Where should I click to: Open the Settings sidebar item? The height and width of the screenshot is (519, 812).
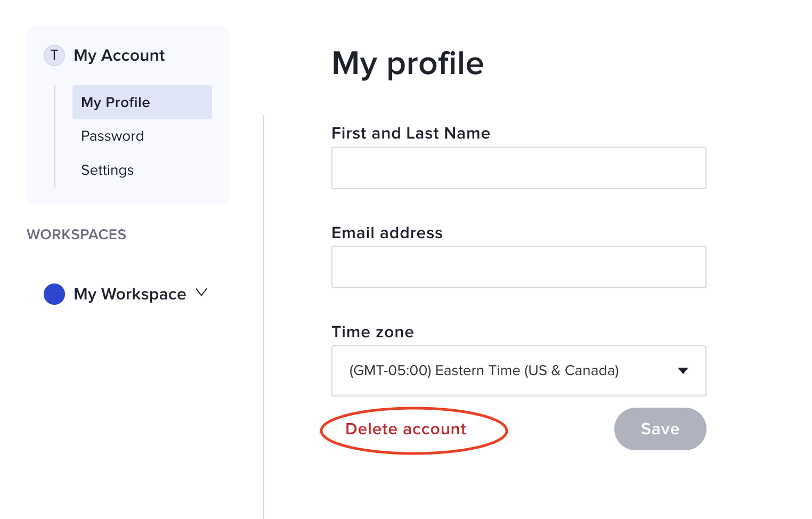coord(107,171)
